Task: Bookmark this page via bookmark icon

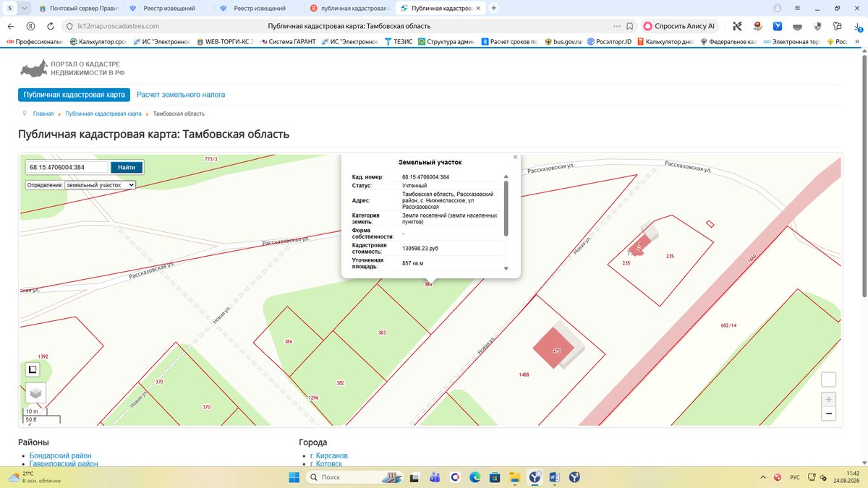Action: 630,25
